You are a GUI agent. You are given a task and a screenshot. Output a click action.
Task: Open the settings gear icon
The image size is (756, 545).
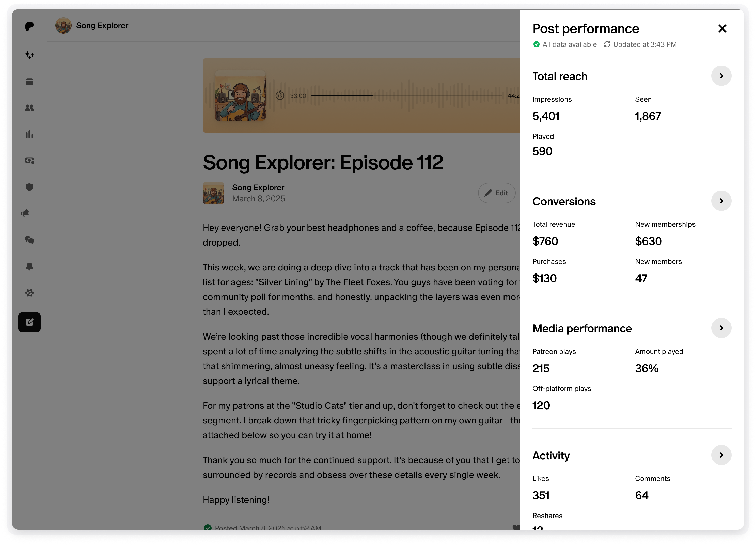coord(29,293)
